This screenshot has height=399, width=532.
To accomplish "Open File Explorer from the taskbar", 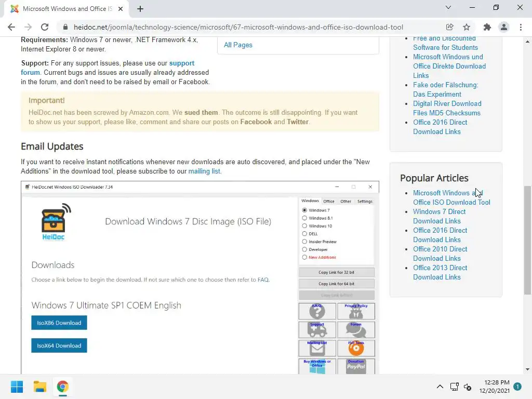I will (x=39, y=387).
